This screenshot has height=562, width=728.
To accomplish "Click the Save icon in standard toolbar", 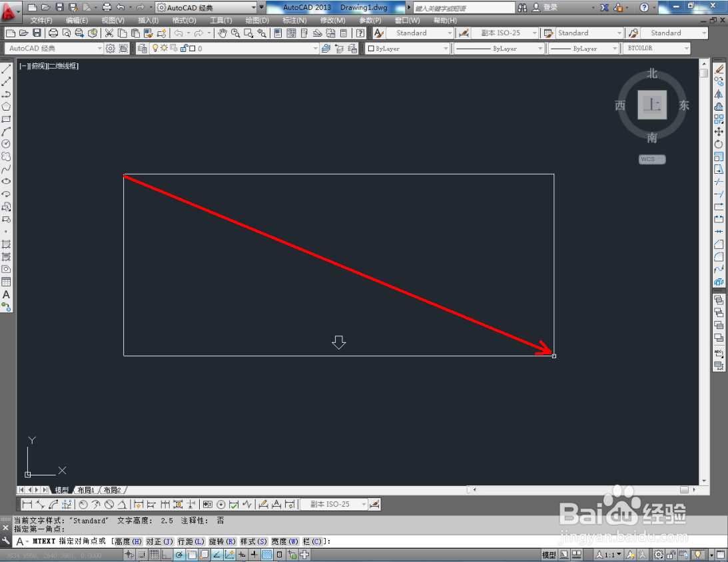I will (37, 33).
